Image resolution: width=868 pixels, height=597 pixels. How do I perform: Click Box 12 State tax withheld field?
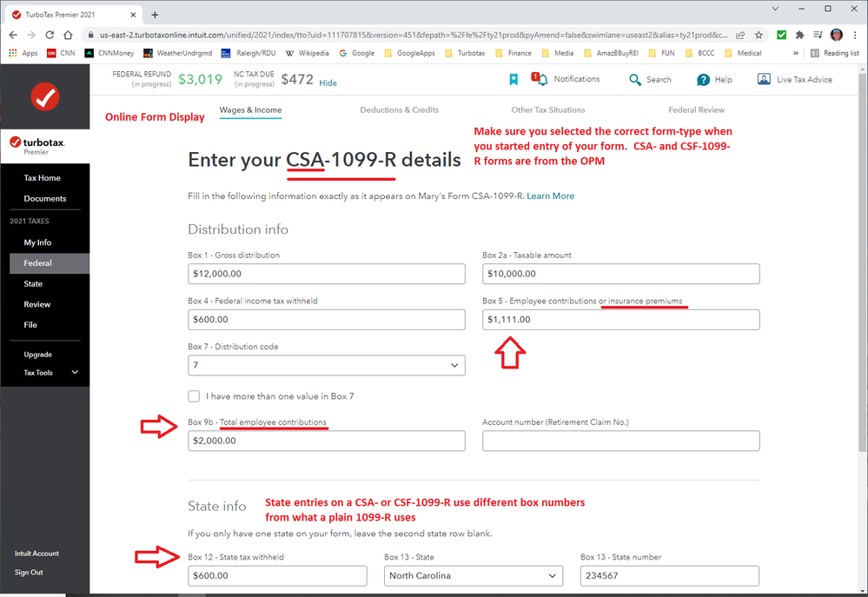click(277, 576)
